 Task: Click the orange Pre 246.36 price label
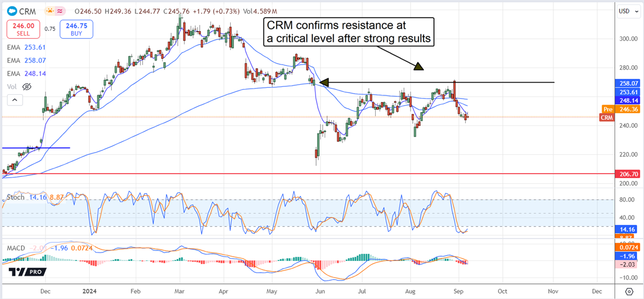point(621,109)
